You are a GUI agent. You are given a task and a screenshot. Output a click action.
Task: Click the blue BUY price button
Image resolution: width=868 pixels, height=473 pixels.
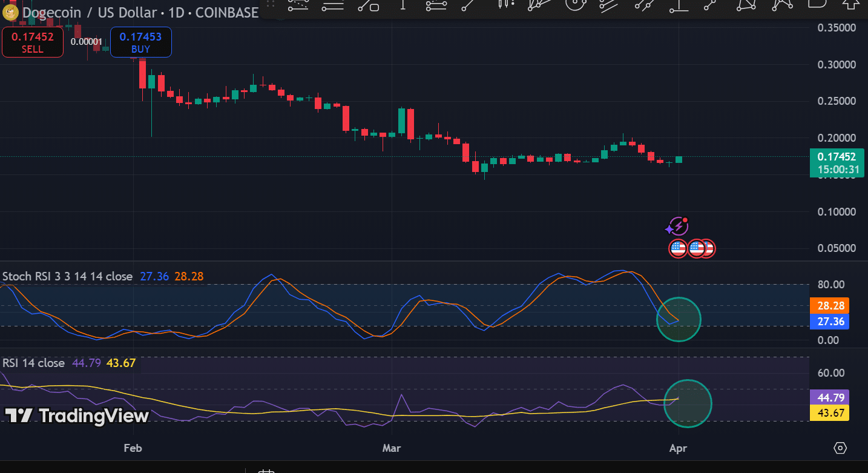(140, 42)
